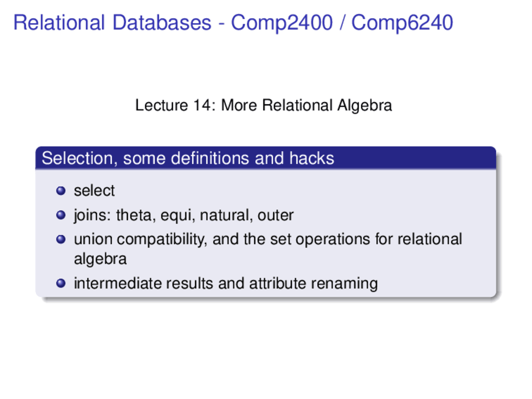Click the wrapped lowercase word "algebra" in the block
This screenshot has width=532, height=399.
[100, 259]
